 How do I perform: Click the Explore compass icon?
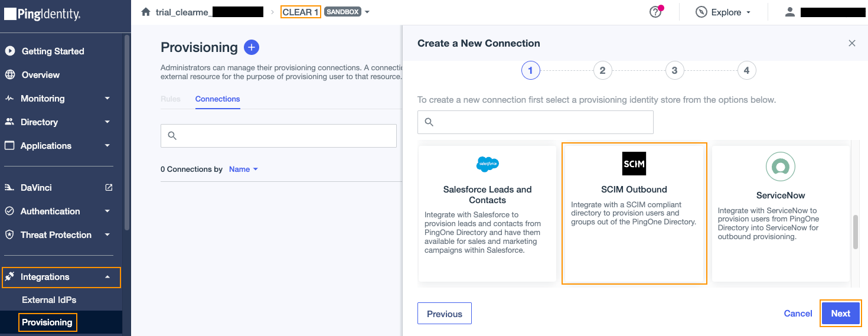click(x=701, y=12)
